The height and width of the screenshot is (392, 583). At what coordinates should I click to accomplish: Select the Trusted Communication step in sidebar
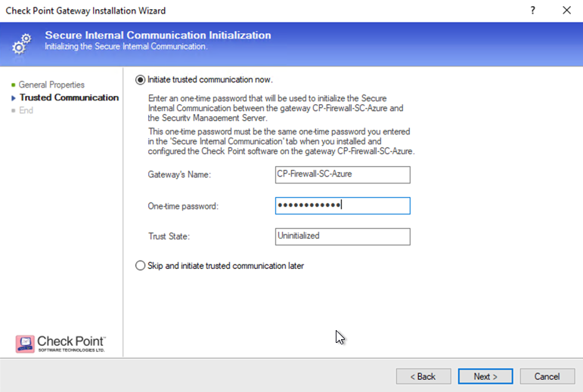(x=69, y=97)
